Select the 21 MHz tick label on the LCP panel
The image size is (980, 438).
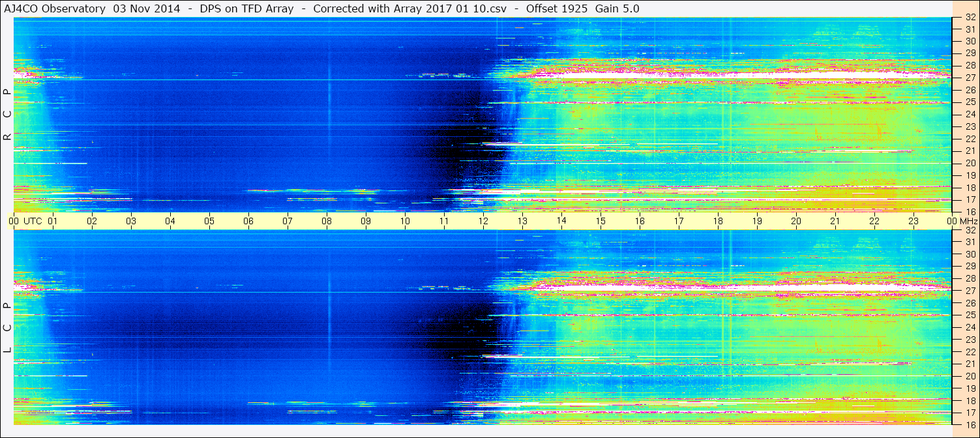[970, 364]
